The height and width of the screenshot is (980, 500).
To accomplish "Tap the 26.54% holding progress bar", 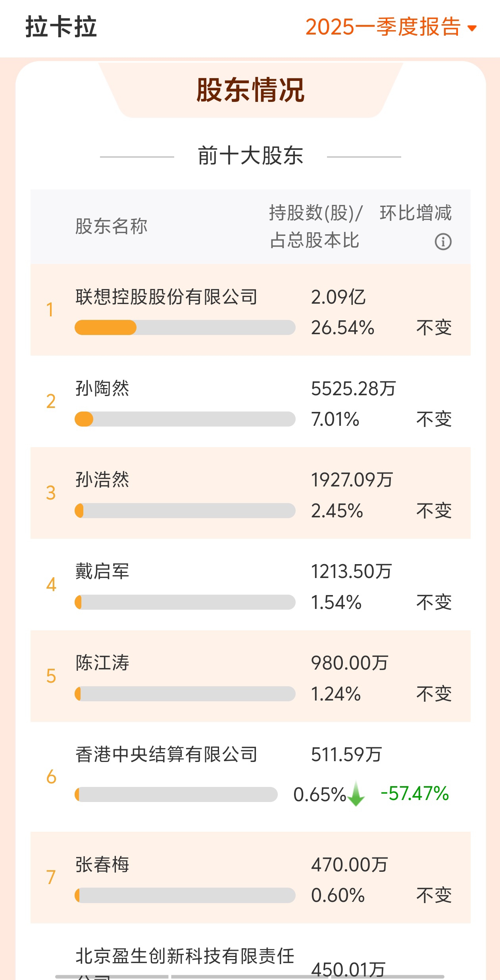I will tap(185, 327).
